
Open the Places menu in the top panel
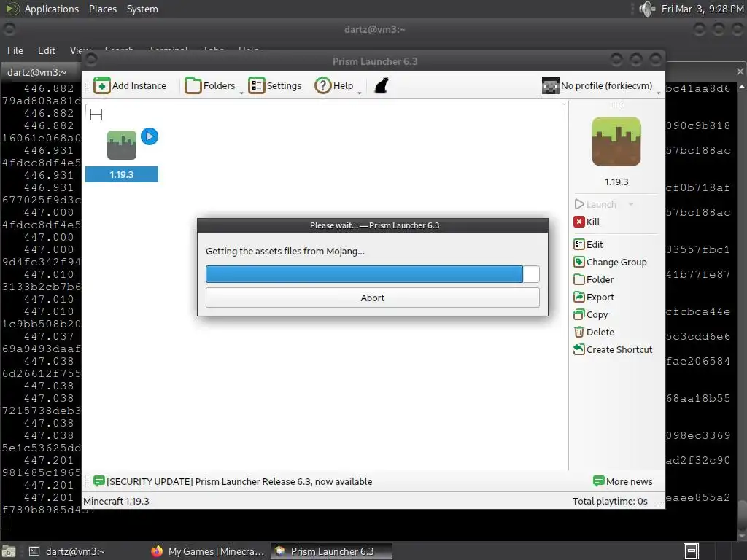pos(103,9)
